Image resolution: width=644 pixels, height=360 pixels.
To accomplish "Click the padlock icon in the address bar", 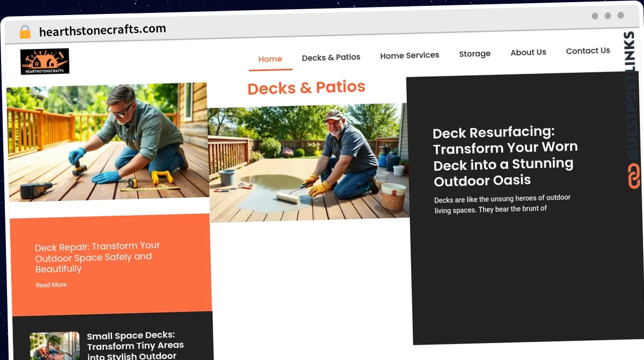I will pos(25,32).
